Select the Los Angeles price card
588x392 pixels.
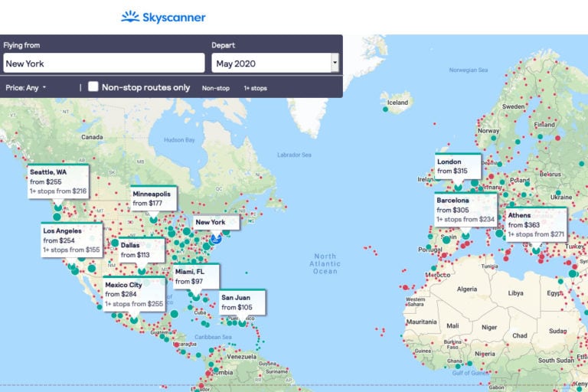pyautogui.click(x=72, y=240)
